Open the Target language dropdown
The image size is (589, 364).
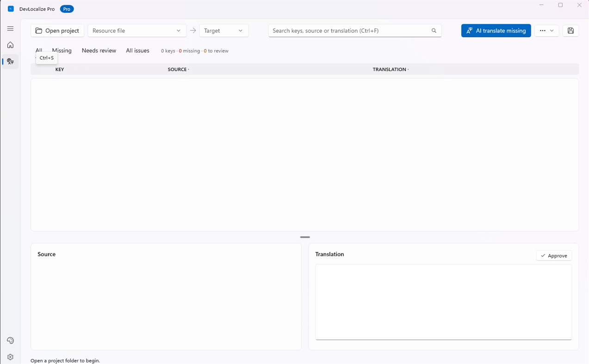pos(224,31)
